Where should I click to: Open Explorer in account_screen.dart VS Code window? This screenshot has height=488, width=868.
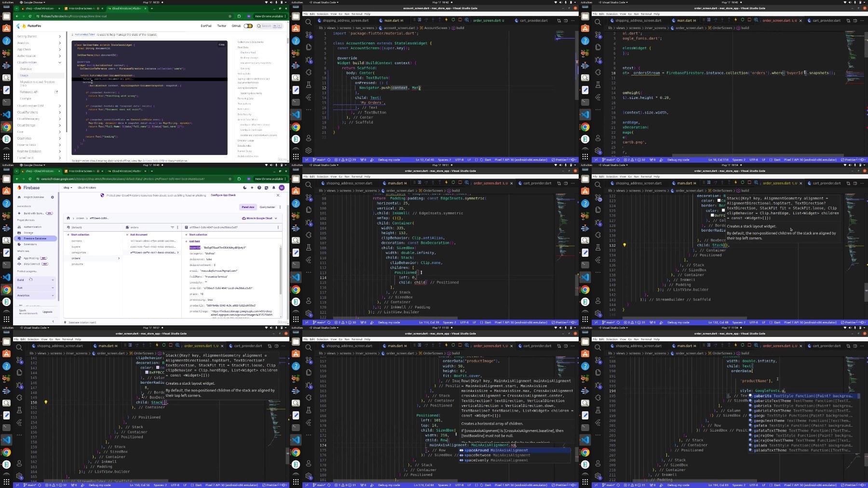coord(309,47)
